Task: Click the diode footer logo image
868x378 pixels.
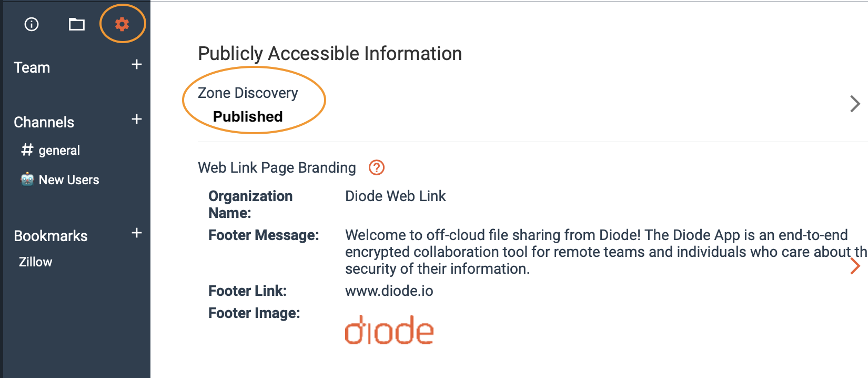Action: coord(389,330)
